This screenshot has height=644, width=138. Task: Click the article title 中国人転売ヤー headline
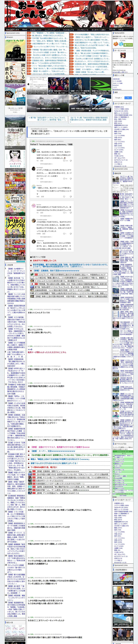click(69, 132)
